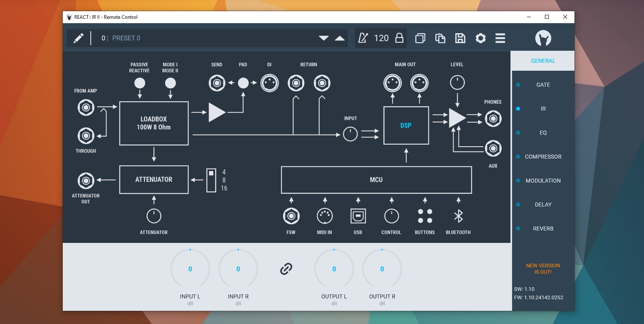
Task: Select next preset with down arrow
Action: pos(324,38)
